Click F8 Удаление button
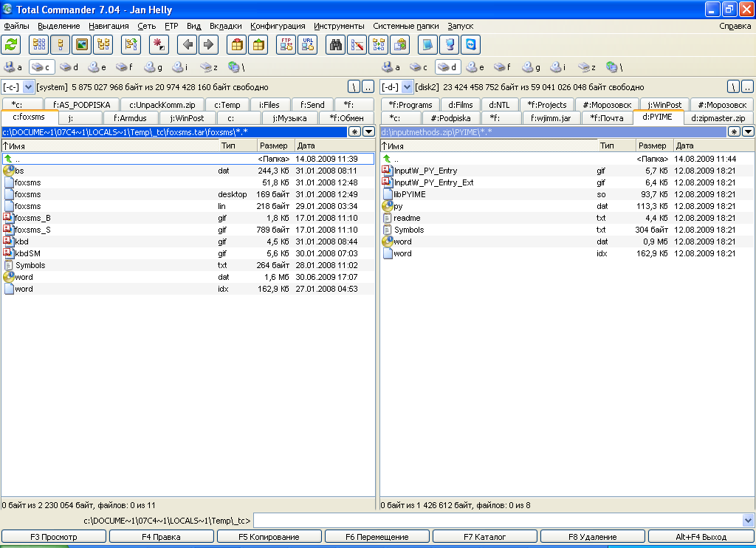The image size is (756, 548). point(593,536)
